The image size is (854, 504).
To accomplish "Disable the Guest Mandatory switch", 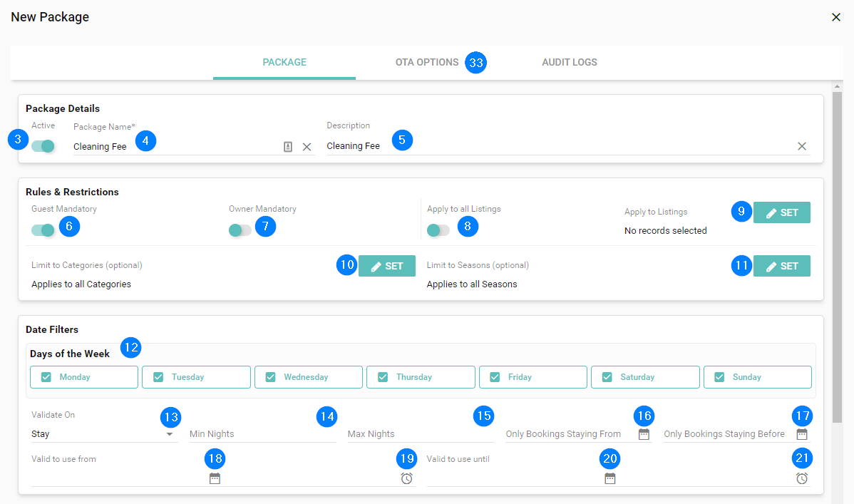I will coord(43,230).
